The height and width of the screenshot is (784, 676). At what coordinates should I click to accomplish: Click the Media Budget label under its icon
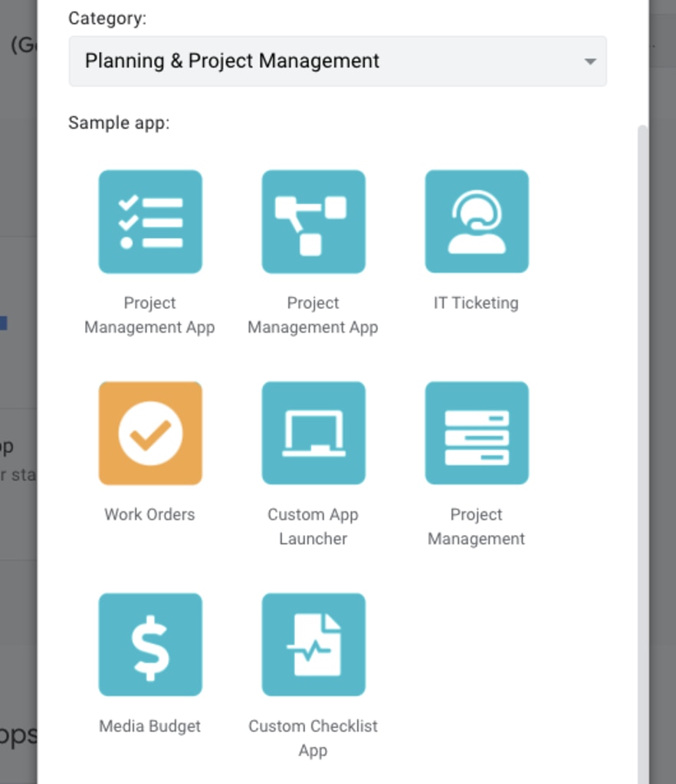[149, 725]
